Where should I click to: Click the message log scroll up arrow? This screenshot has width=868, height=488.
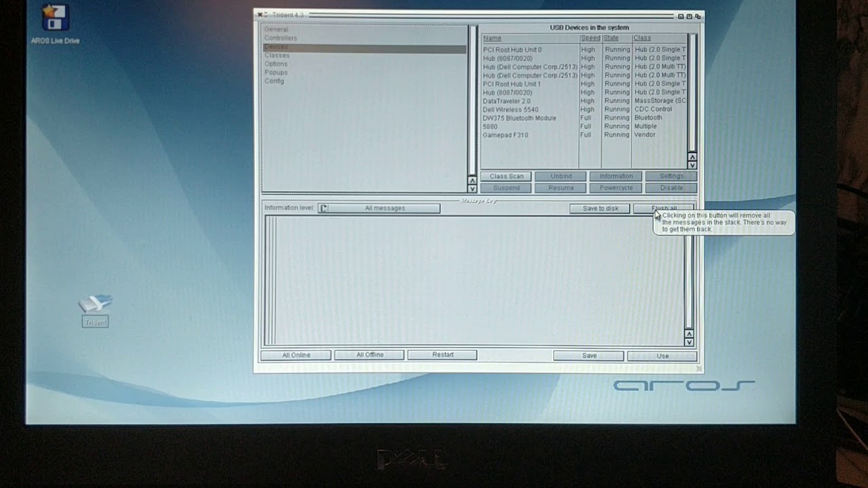click(690, 334)
